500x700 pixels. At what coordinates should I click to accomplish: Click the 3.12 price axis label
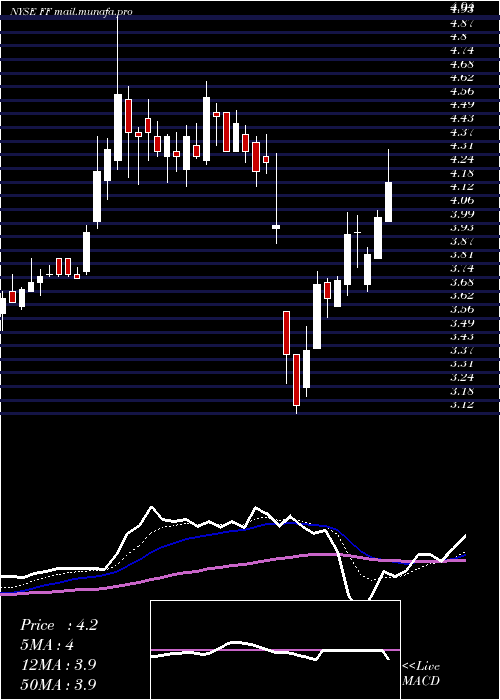point(461,405)
